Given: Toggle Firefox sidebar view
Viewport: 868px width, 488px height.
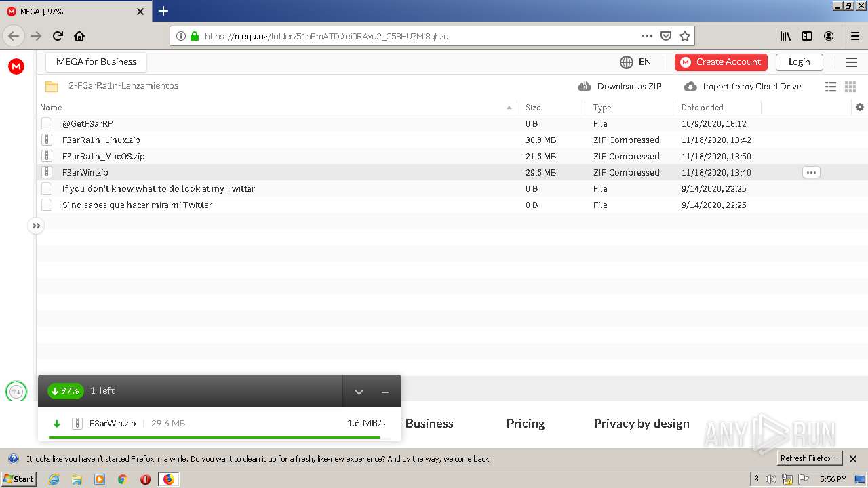Looking at the screenshot, I should pyautogui.click(x=807, y=36).
